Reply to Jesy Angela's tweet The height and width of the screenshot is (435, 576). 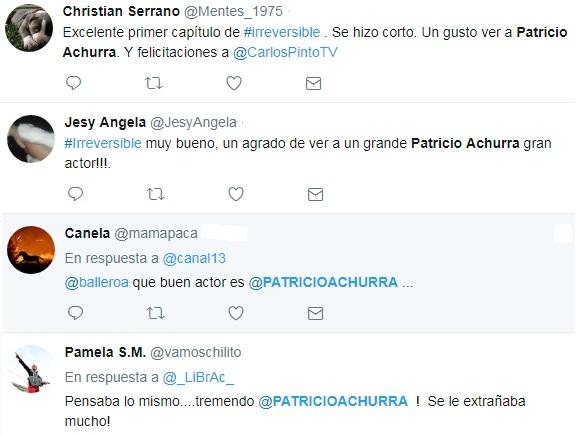pyautogui.click(x=76, y=194)
